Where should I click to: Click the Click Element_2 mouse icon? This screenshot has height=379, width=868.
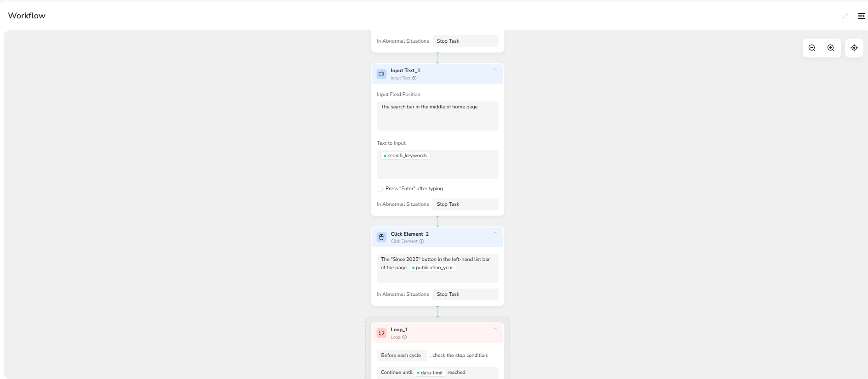381,237
